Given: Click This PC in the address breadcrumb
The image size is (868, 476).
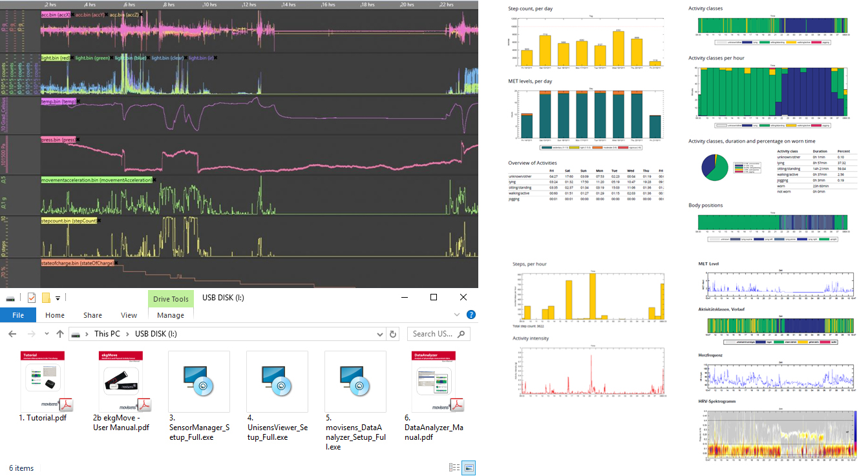Looking at the screenshot, I should 107,334.
